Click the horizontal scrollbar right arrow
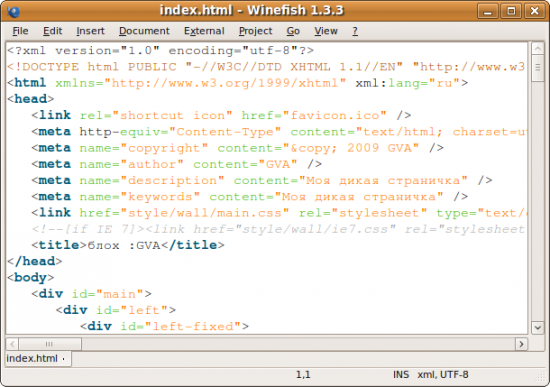This screenshot has height=387, width=550. tap(521, 344)
